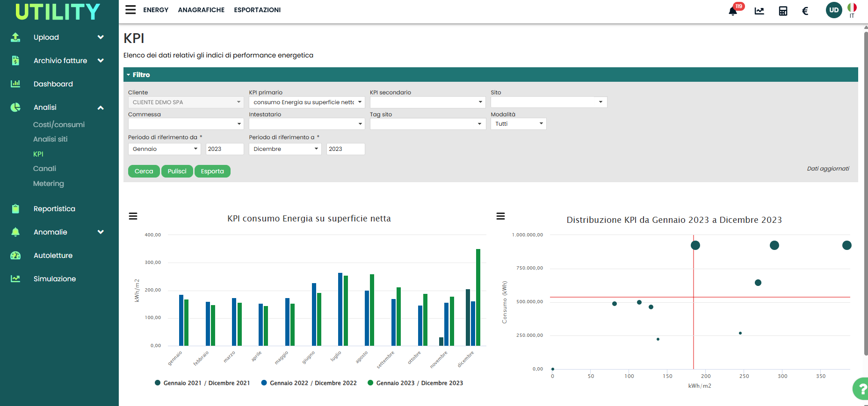Screen dimensions: 868x406
Task: Click the UTILITY logo
Action: (58, 12)
